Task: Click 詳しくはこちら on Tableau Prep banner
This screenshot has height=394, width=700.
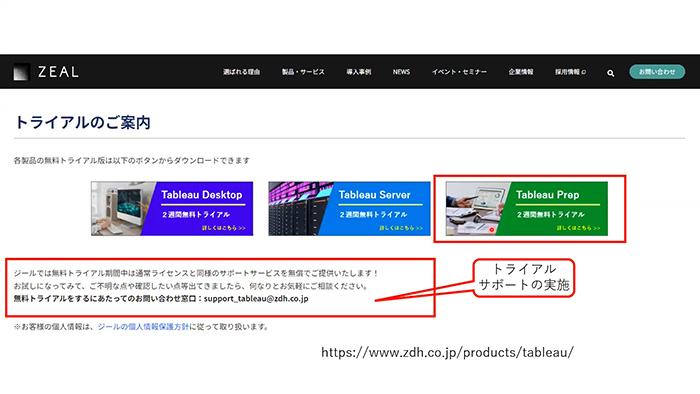Action: 578,228
